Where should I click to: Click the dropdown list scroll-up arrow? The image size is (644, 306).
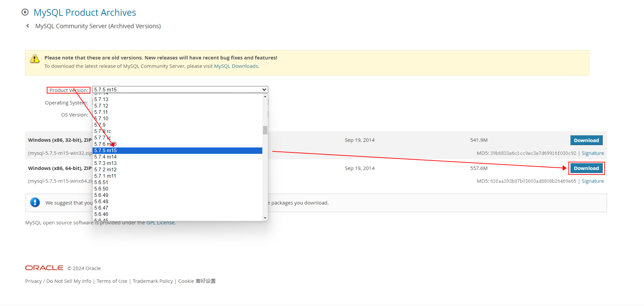[265, 96]
